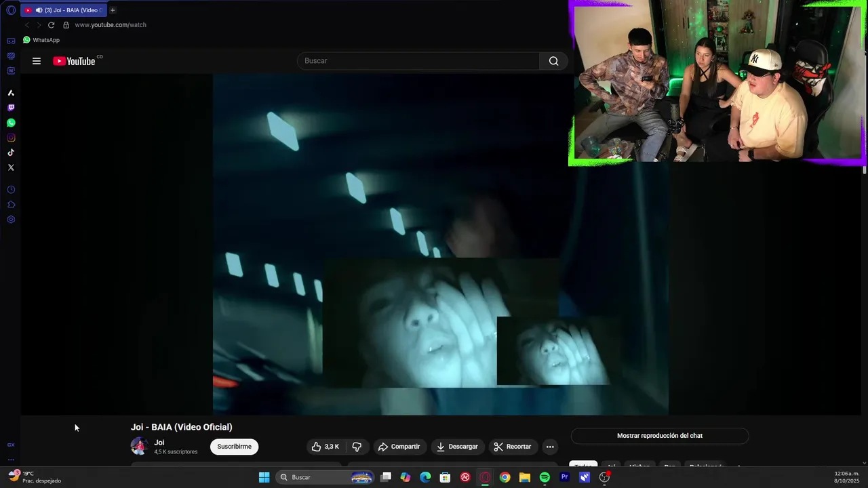Download video with Descargar button
Viewport: 868px width, 488px height.
pos(458,447)
